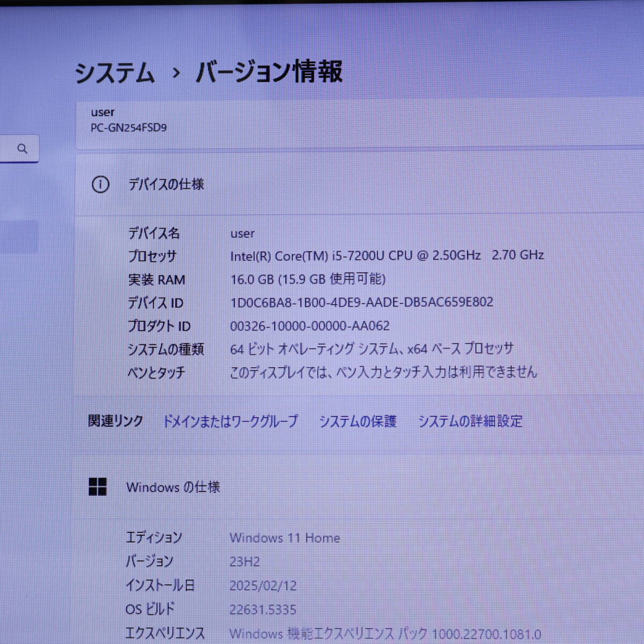Open ドメインまたはワークグループ link
The width and height of the screenshot is (644, 644).
(x=230, y=421)
